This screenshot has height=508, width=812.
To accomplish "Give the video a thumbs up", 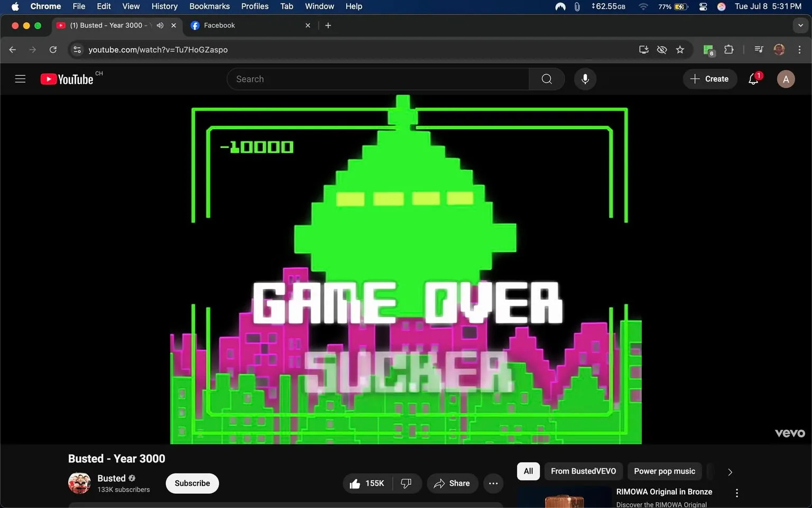I will pos(355,483).
